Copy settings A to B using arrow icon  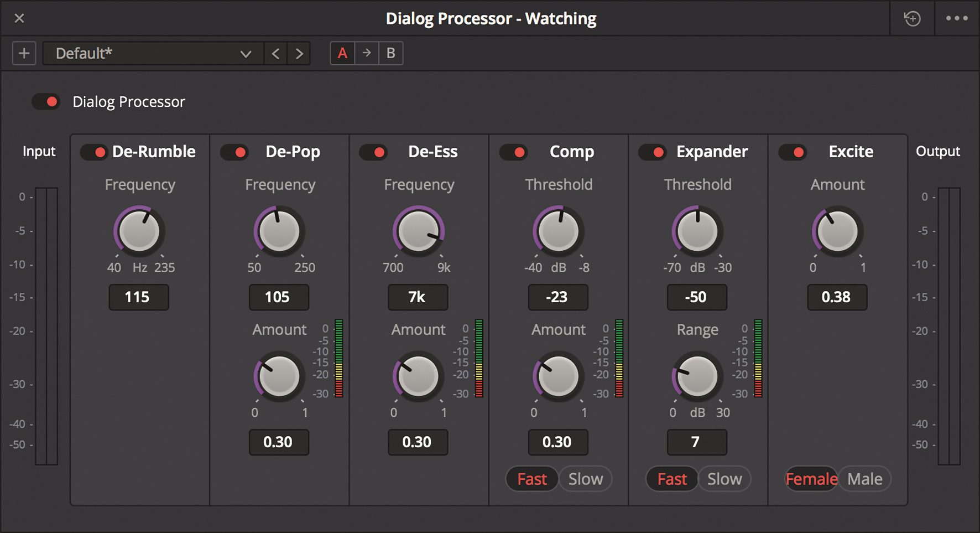[x=367, y=53]
